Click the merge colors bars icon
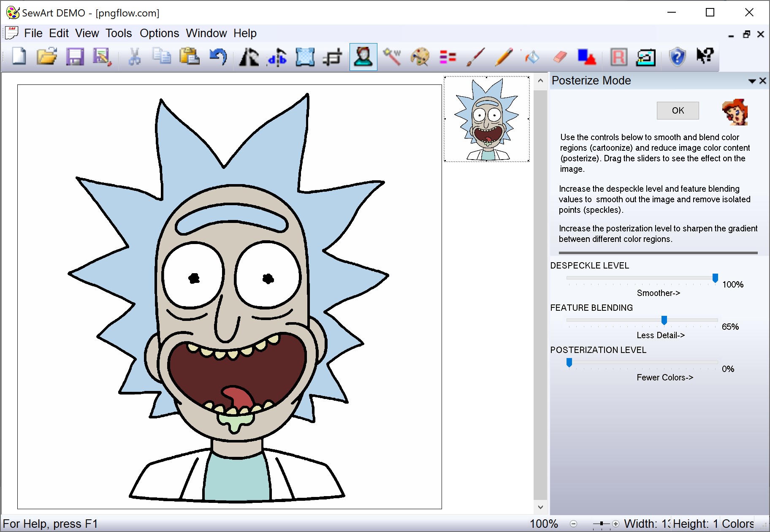The width and height of the screenshot is (770, 532). (x=448, y=57)
